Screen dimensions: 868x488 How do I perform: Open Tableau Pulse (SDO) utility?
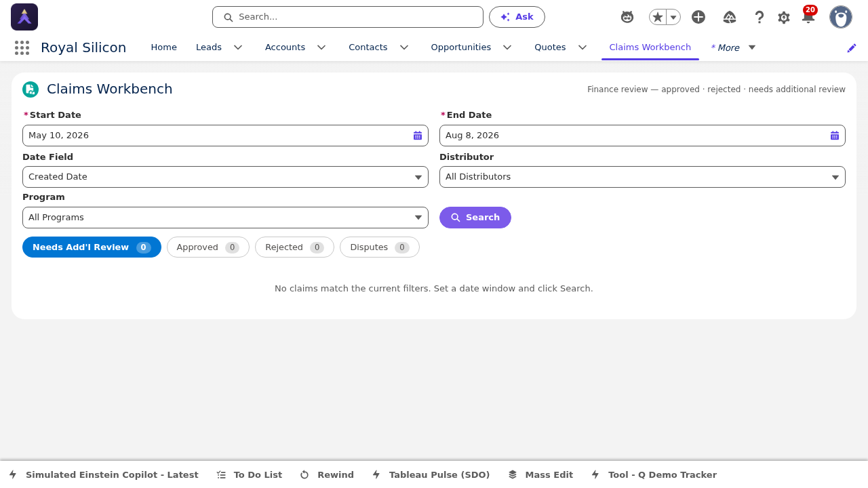click(430, 475)
